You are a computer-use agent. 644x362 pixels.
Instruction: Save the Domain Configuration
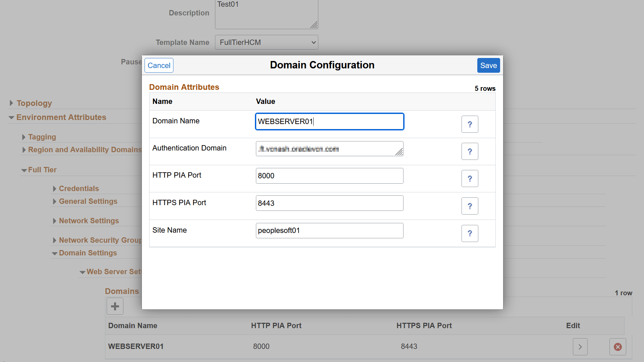[488, 66]
